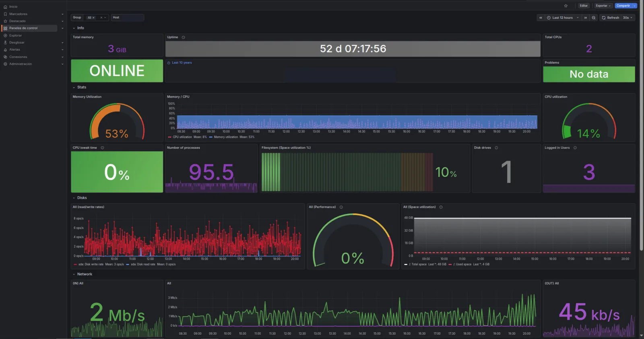Shift time range backward with double-left arrows
This screenshot has height=339, width=644.
[541, 18]
